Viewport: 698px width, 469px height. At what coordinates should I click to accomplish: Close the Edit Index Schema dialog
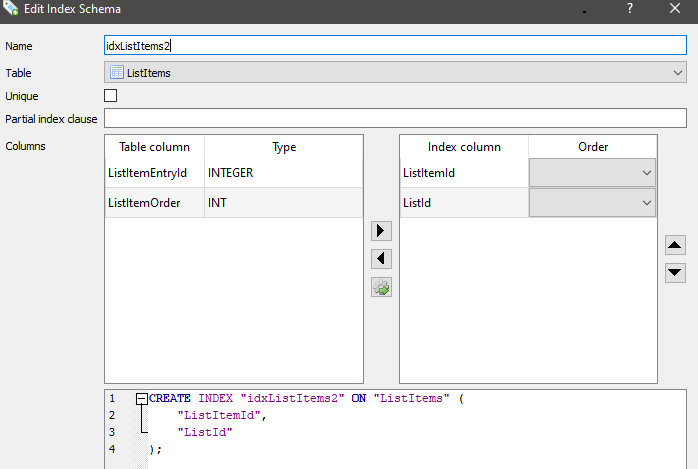point(677,9)
